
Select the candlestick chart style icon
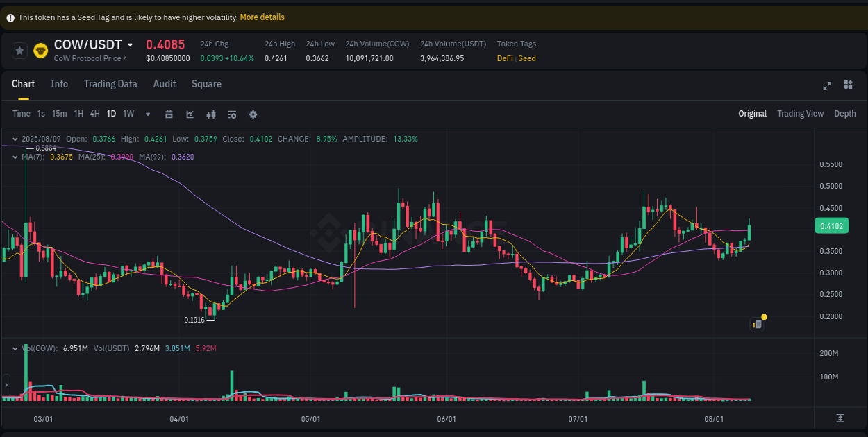pos(211,114)
